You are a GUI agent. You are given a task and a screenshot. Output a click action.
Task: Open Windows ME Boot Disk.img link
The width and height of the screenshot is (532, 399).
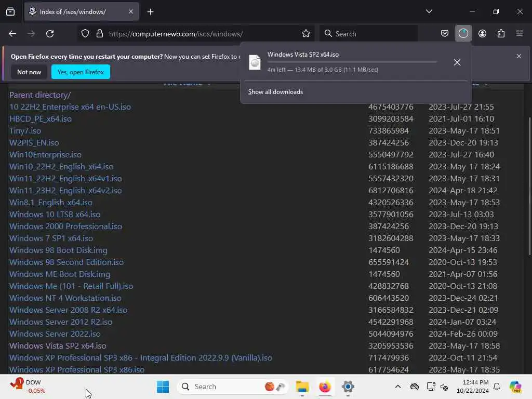tap(60, 274)
